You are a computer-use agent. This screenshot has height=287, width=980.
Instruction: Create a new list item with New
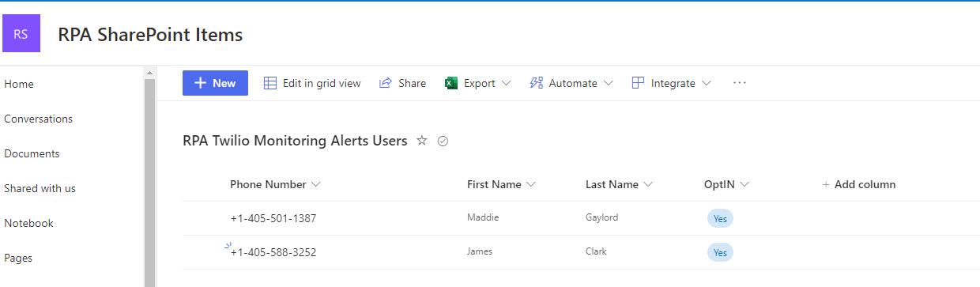[215, 83]
